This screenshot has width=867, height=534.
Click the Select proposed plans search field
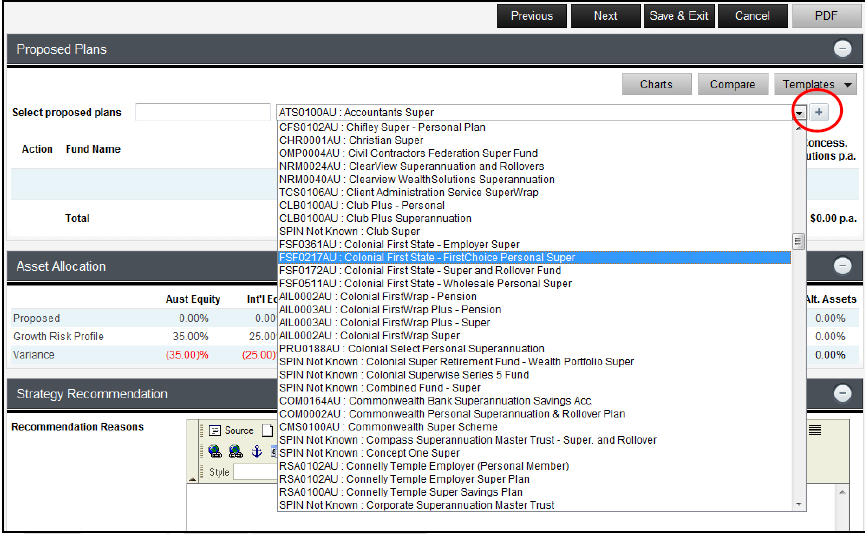pos(202,112)
